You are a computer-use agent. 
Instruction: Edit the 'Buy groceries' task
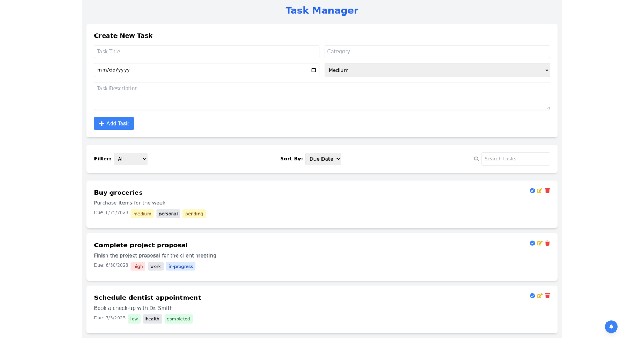[539, 190]
